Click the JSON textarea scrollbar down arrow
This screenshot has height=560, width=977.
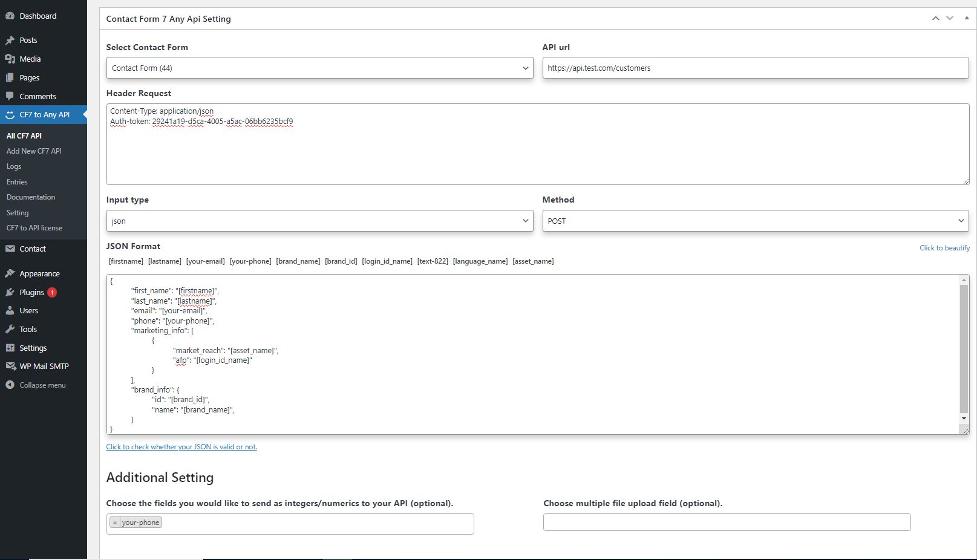point(964,418)
